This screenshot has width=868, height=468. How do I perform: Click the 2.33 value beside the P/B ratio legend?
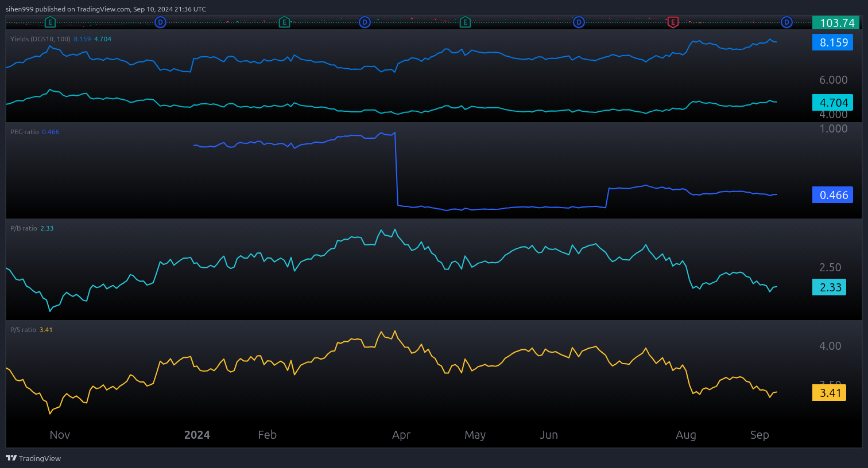tap(47, 228)
